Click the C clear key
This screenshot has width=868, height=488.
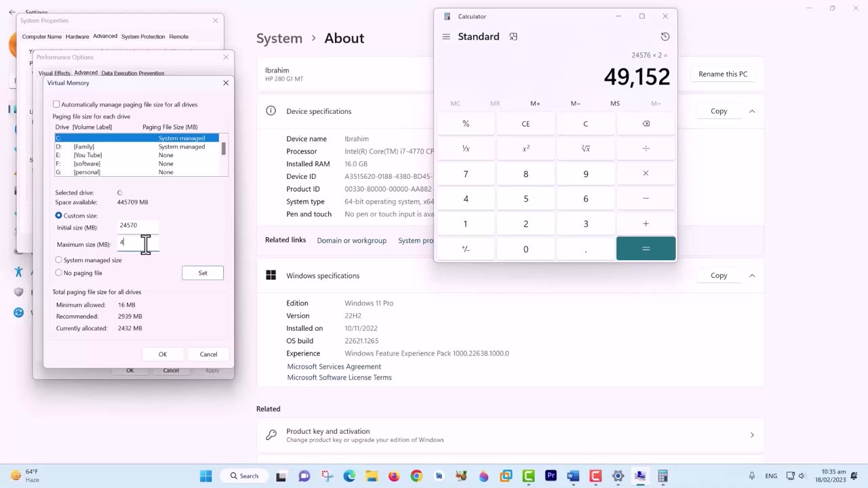(586, 124)
